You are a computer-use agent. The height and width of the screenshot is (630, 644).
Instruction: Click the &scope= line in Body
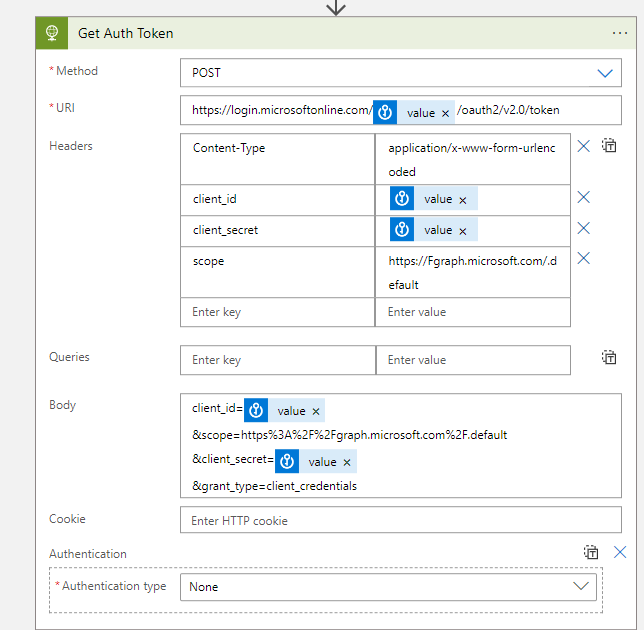click(350, 435)
